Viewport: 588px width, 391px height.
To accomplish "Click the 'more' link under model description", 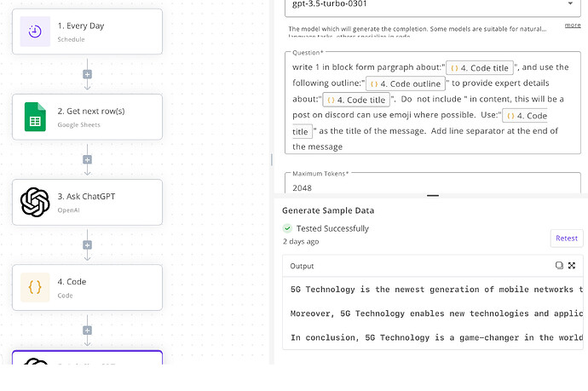I will (x=573, y=25).
